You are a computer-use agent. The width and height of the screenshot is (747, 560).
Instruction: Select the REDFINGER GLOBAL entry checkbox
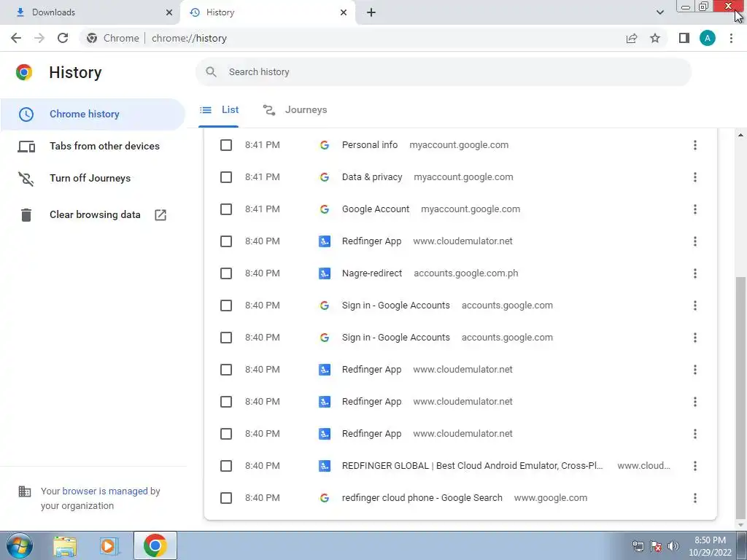point(226,466)
